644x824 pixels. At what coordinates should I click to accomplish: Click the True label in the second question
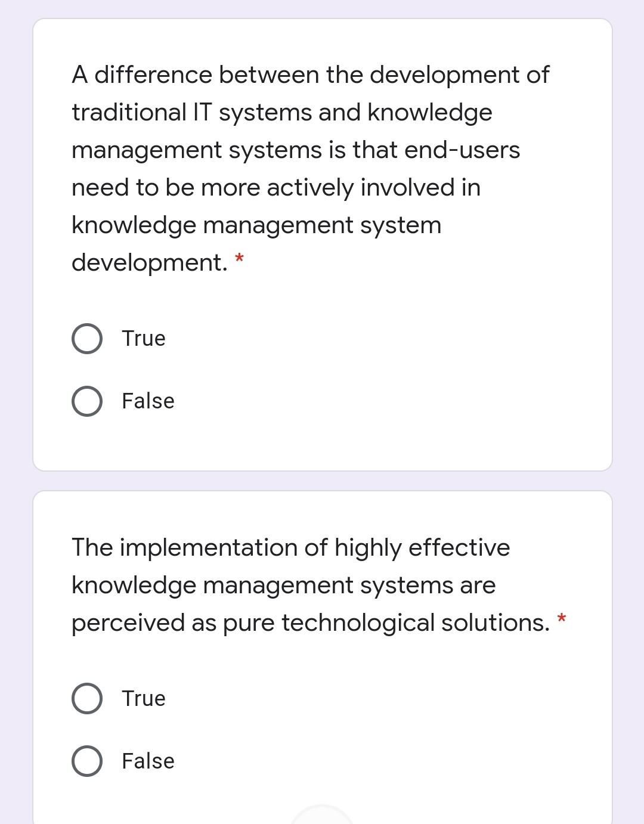pyautogui.click(x=143, y=698)
